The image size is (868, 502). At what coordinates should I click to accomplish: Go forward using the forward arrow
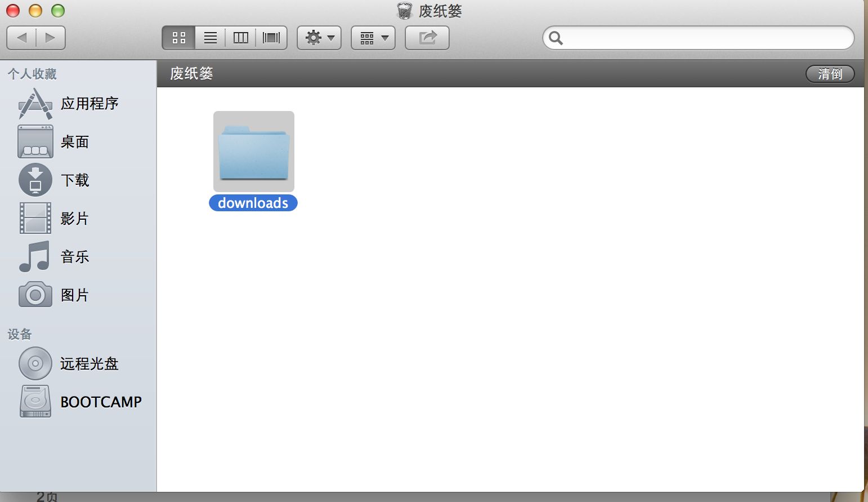coord(51,38)
